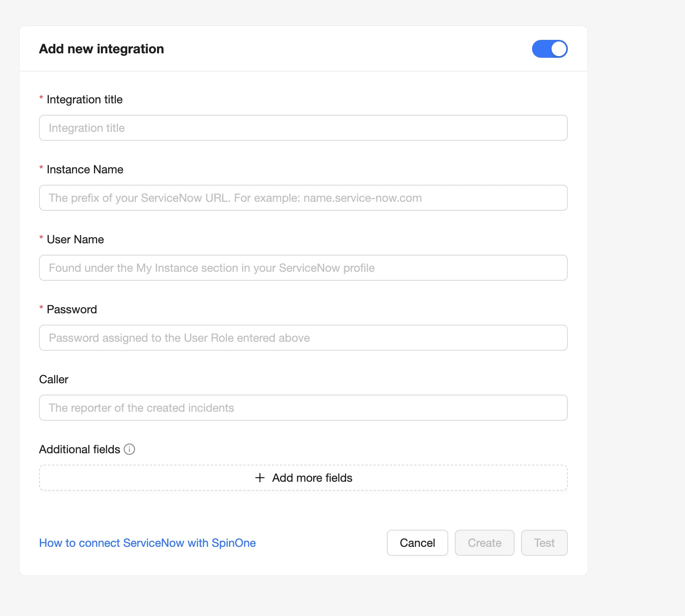Focus the Caller input field
Image resolution: width=685 pixels, height=616 pixels.
coord(303,408)
